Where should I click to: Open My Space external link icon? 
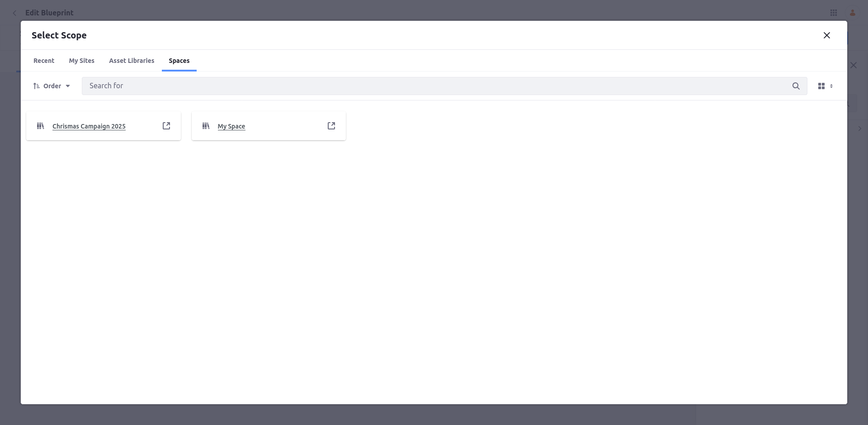[x=331, y=126]
